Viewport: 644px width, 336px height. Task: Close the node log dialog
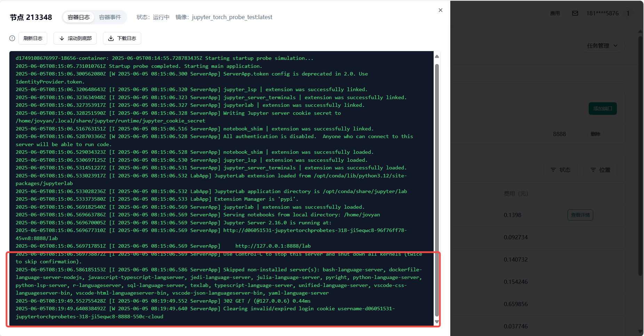[440, 10]
